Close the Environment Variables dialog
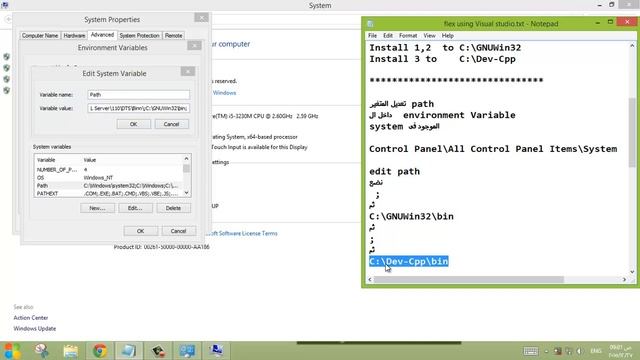Image resolution: width=640 pixels, height=360 pixels. point(194,45)
